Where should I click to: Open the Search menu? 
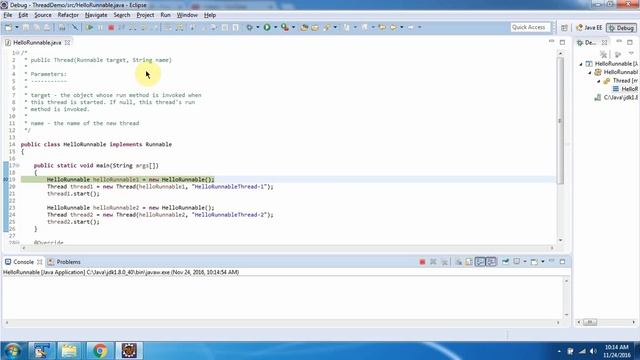tap(122, 15)
